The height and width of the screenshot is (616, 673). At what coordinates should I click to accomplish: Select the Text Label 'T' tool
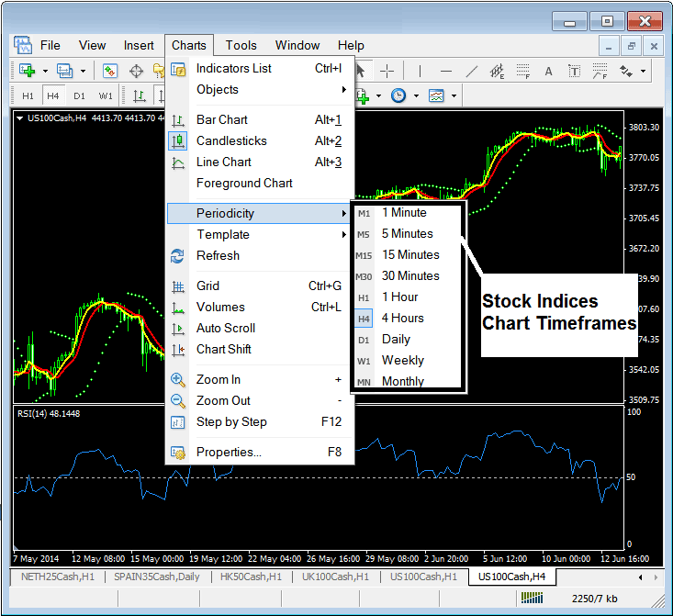tap(574, 71)
